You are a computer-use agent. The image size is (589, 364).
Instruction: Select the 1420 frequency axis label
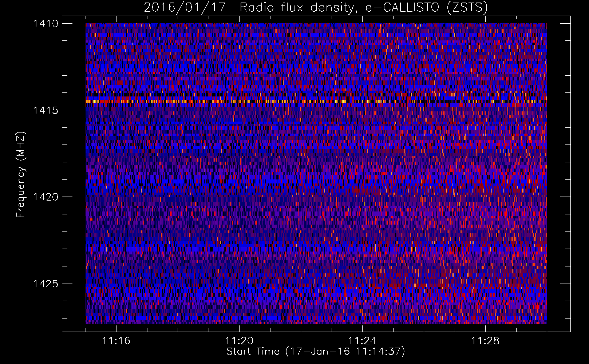(x=46, y=197)
